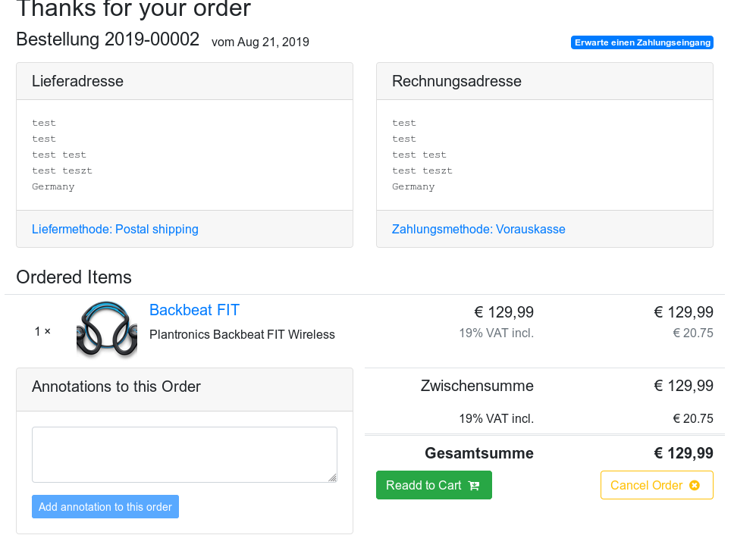756x557 pixels.
Task: Click the cart icon in Readd to Cart
Action: (474, 486)
